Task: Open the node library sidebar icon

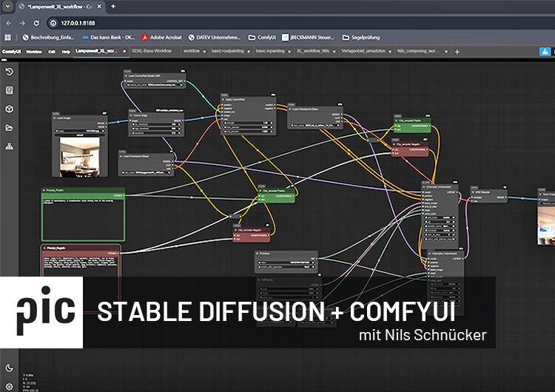Action: 10,90
